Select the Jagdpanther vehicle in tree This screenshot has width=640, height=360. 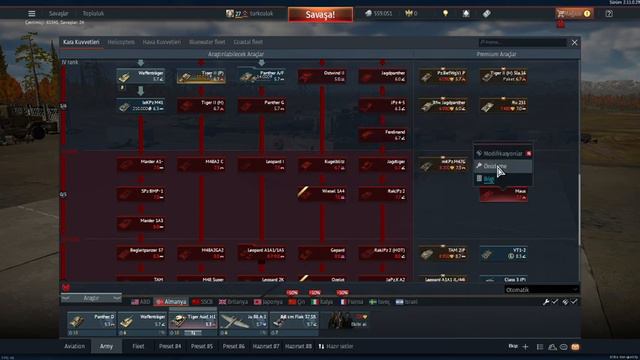click(x=382, y=76)
